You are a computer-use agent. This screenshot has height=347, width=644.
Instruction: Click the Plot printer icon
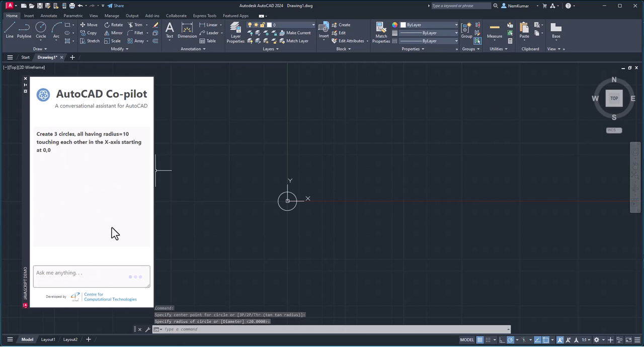pos(72,6)
